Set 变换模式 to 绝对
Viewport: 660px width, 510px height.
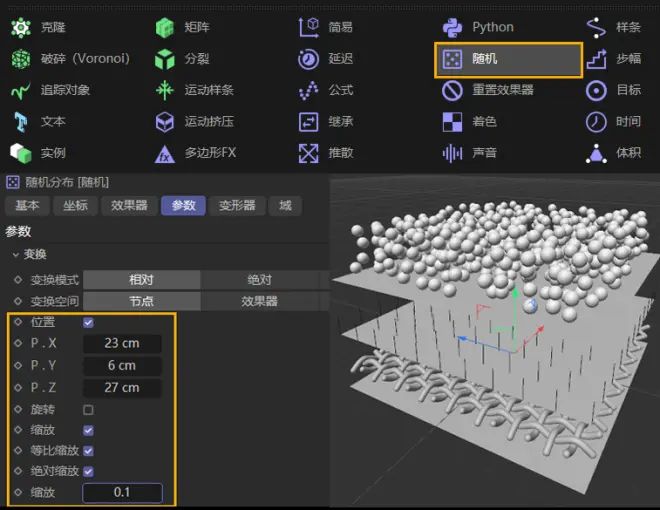[x=259, y=280]
